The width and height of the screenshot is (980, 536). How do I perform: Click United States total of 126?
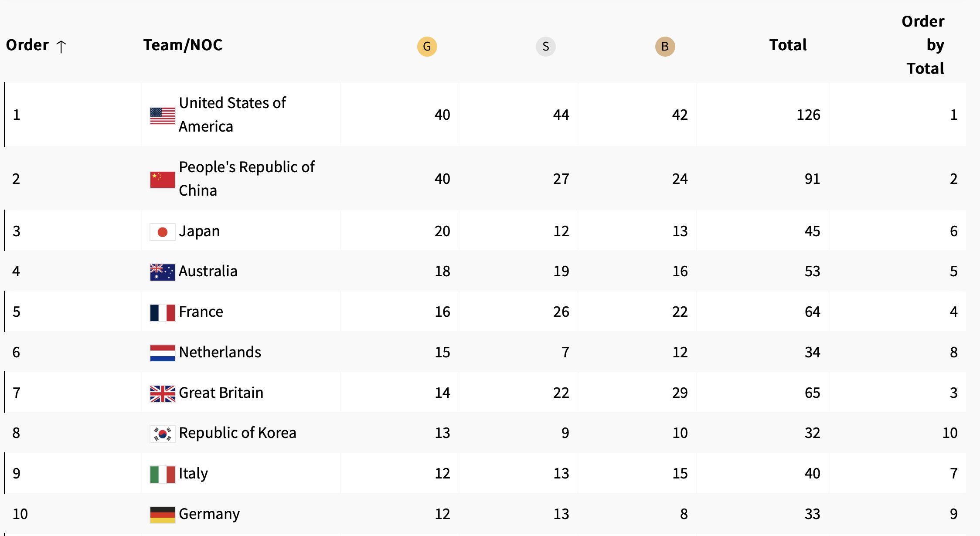808,115
